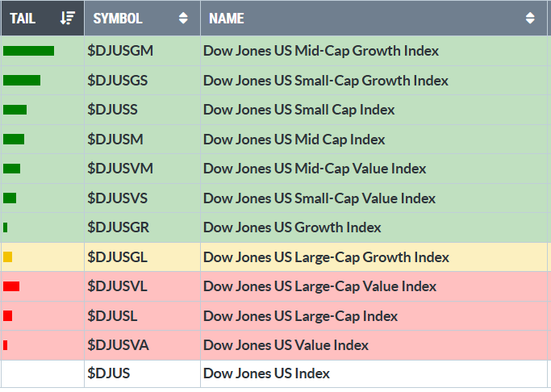
Task: Choose the $DJUSVS symbol row
Action: pyautogui.click(x=118, y=198)
